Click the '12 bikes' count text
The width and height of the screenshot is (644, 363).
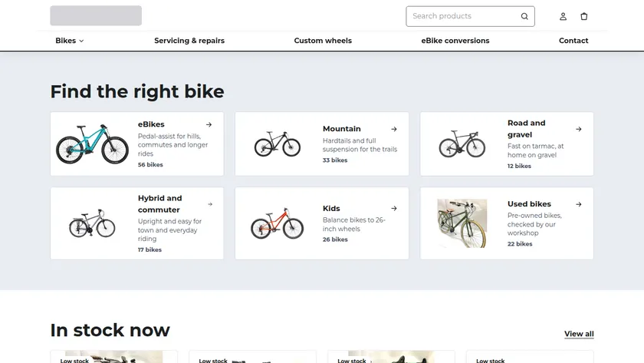point(519,166)
